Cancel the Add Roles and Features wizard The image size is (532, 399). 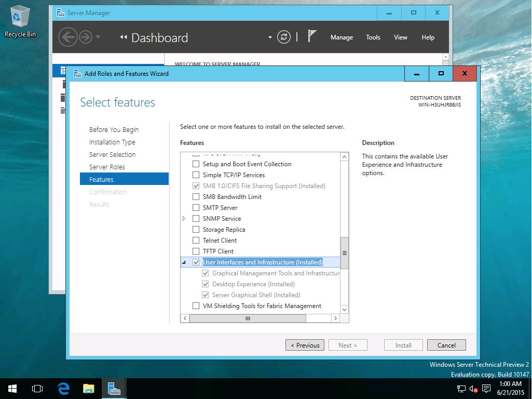tap(446, 345)
